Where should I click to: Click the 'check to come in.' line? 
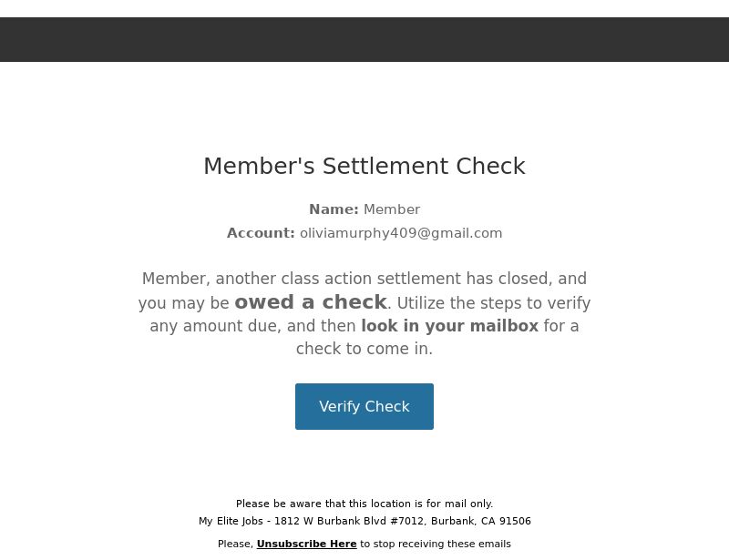[364, 349]
